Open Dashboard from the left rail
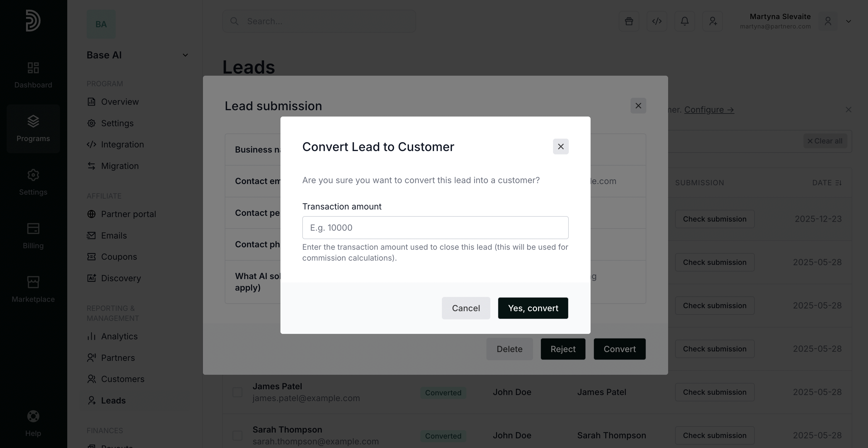This screenshot has width=868, height=448. (33, 75)
